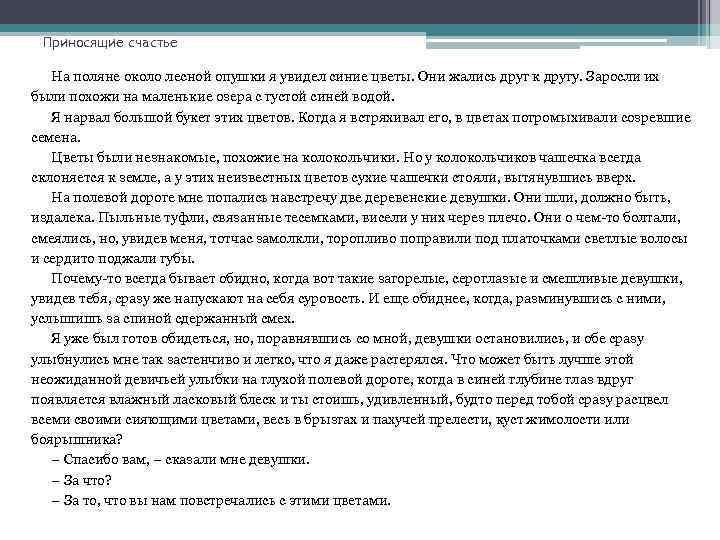Click the phrase "влажный ласковый блеск"

(x=192, y=399)
